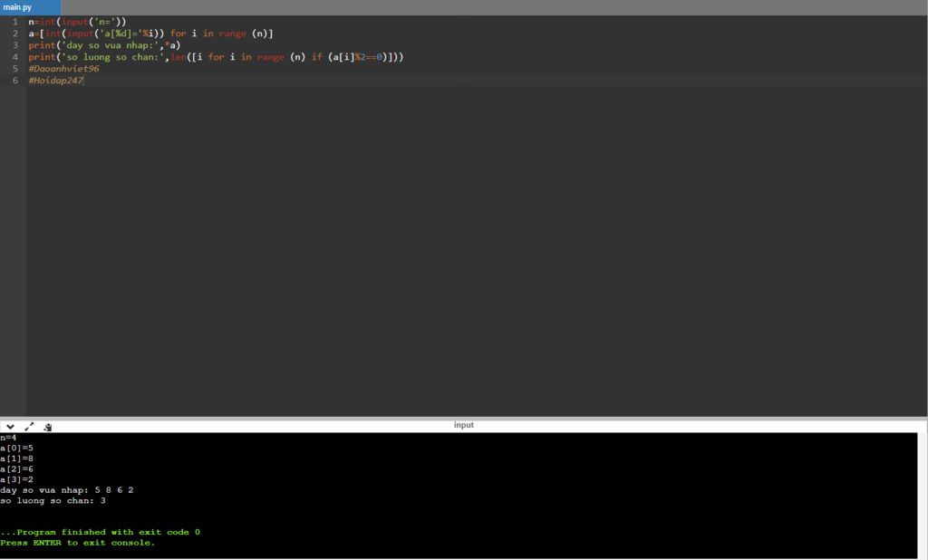Collapse the console with the chevron icon
Screen dimensions: 928x560
[10, 426]
